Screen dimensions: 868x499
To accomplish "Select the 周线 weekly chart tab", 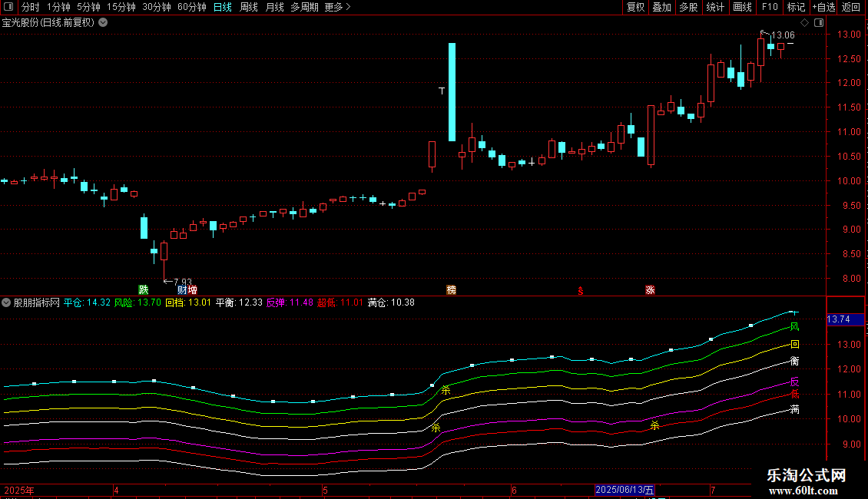I will coord(249,7).
